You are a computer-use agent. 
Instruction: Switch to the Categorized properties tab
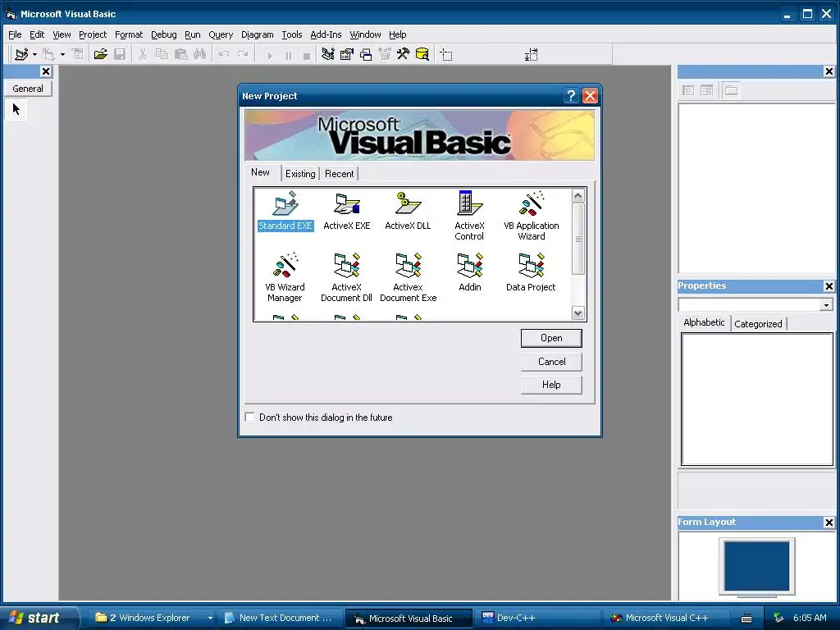click(758, 323)
